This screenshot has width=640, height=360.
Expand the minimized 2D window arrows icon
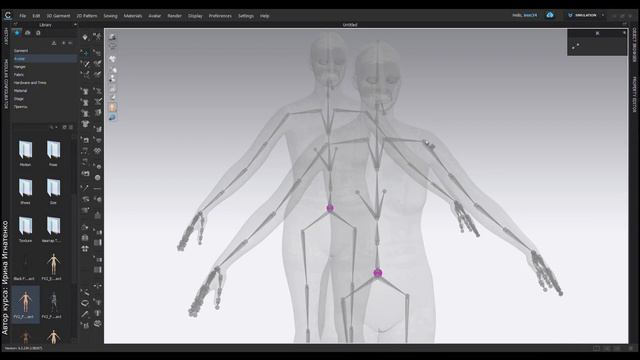[x=576, y=47]
